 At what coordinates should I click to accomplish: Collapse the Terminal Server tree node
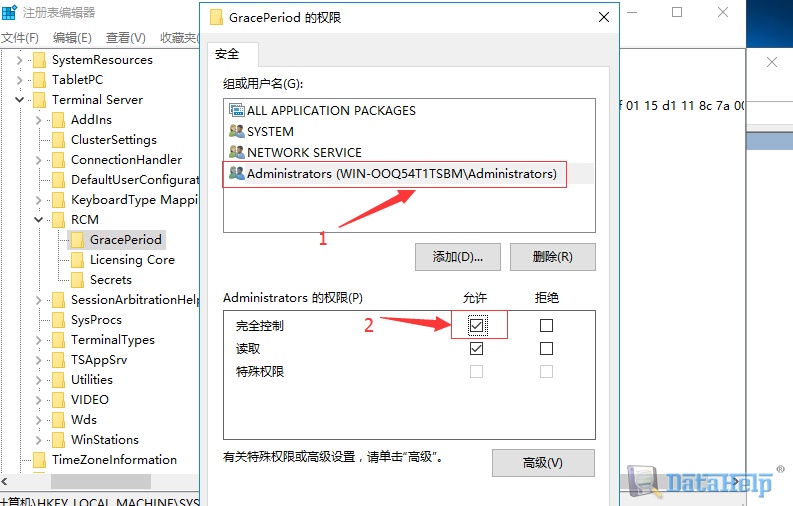tap(19, 100)
